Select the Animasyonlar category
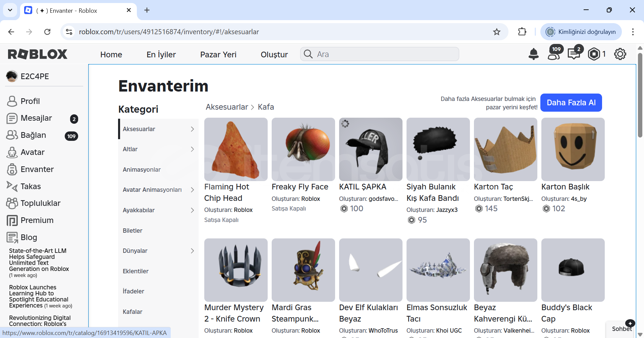 (142, 170)
